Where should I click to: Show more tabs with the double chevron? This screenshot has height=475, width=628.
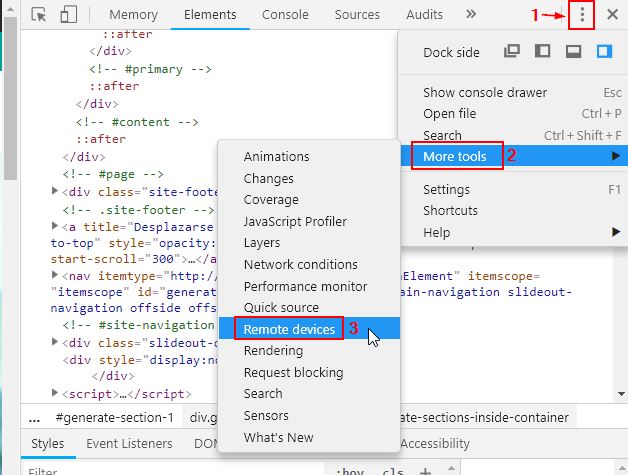click(x=471, y=14)
